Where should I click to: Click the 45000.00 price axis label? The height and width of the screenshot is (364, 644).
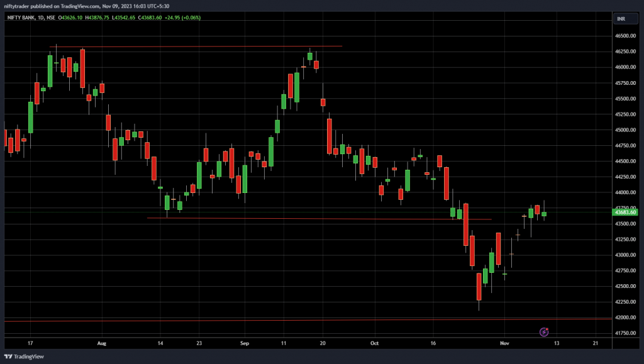[625, 130]
